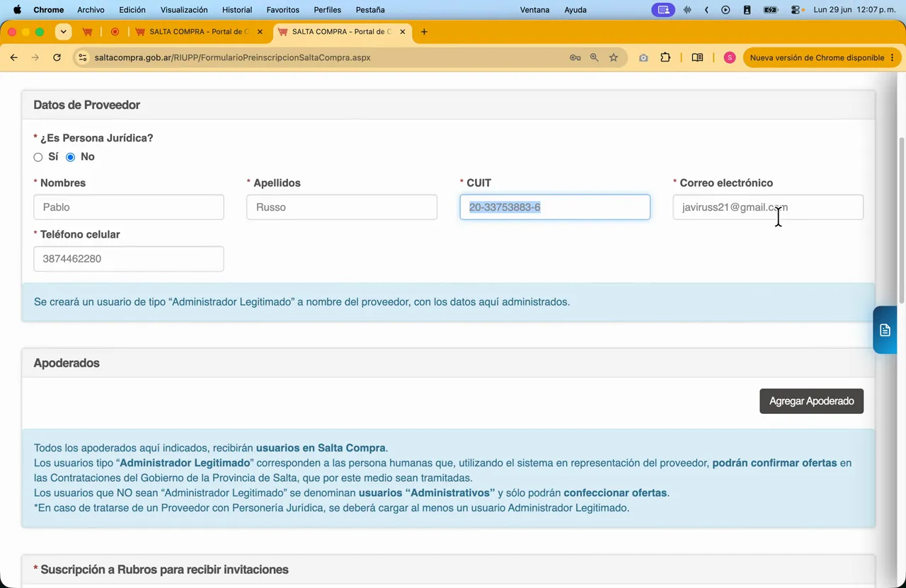Click the play circle menu bar icon
The height and width of the screenshot is (588, 906).
(x=726, y=10)
